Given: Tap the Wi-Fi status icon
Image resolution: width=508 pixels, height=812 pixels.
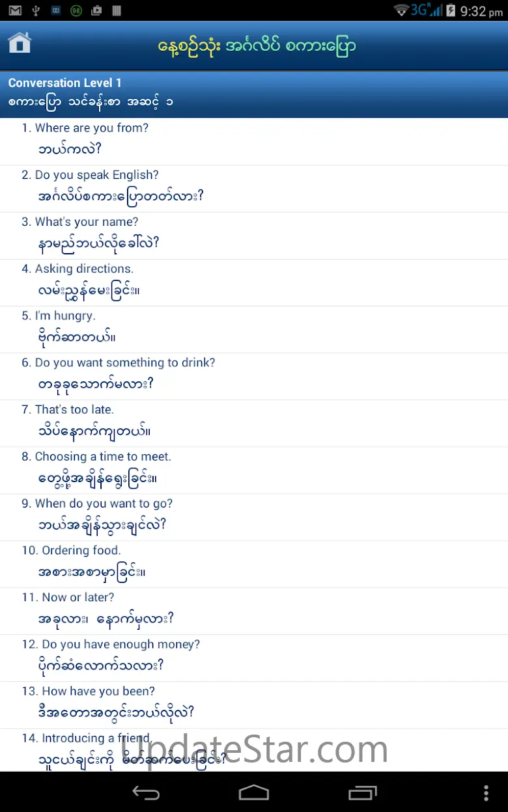Looking at the screenshot, I should 401,10.
